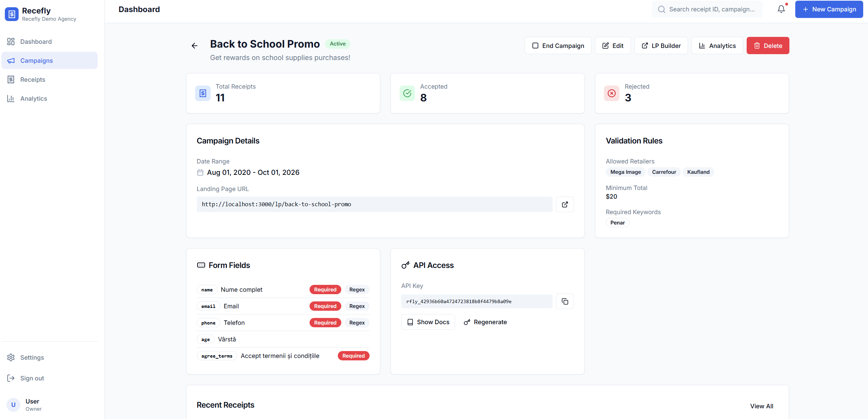This screenshot has width=868, height=419.
Task: Open the notifications bell
Action: 781,9
